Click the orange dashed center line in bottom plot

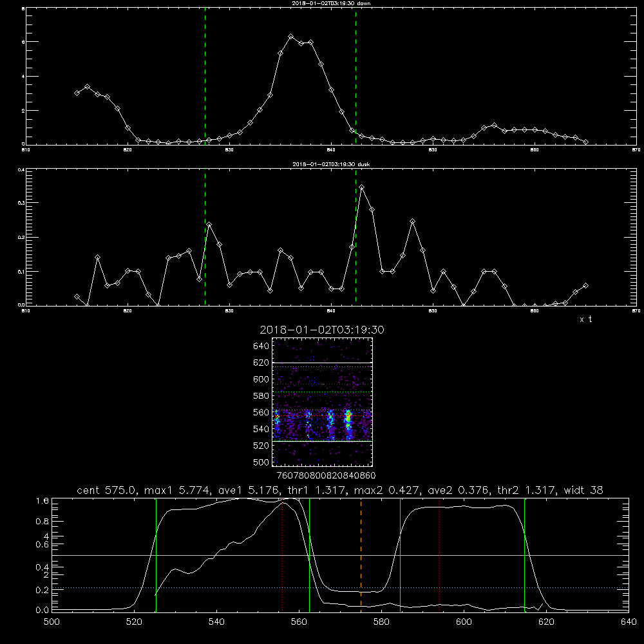click(x=361, y=554)
